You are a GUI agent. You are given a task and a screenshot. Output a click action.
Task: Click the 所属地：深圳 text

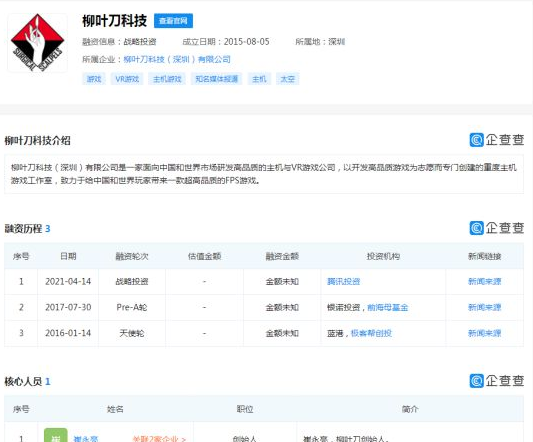tap(320, 42)
